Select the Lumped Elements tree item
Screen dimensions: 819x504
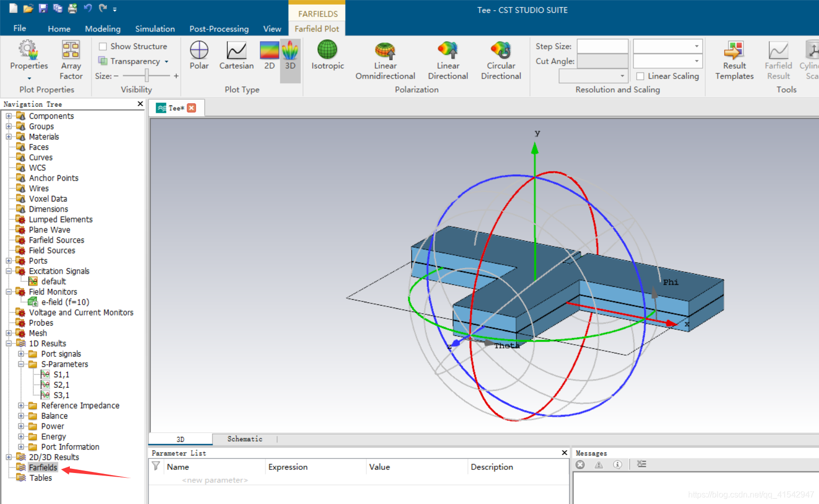pyautogui.click(x=61, y=219)
